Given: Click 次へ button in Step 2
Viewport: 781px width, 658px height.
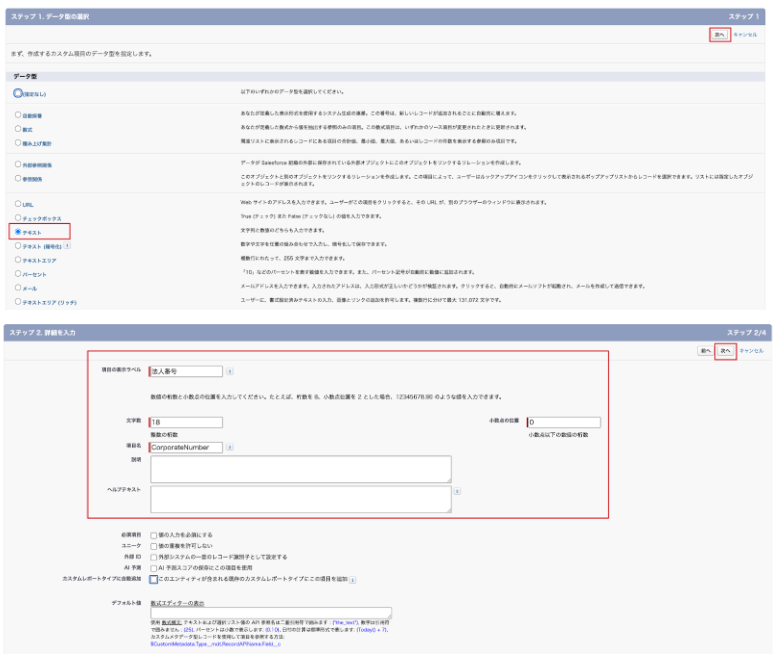Looking at the screenshot, I should point(726,351).
